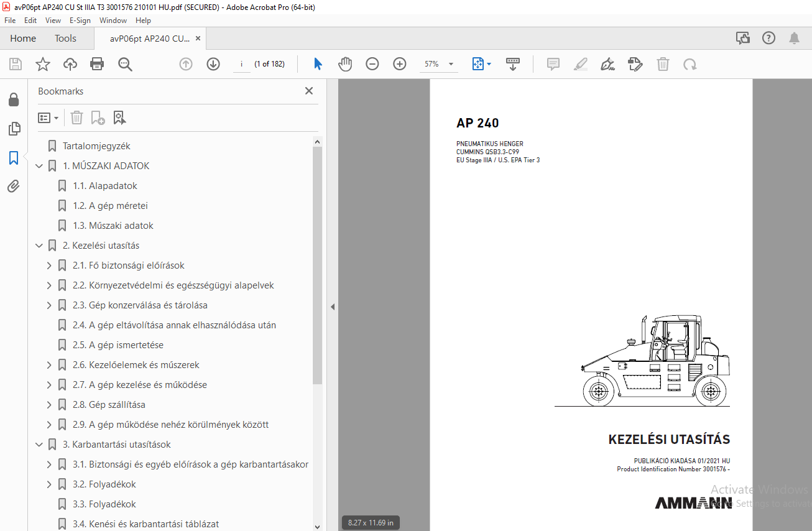Open the Page Thumbnails panel

pyautogui.click(x=14, y=129)
